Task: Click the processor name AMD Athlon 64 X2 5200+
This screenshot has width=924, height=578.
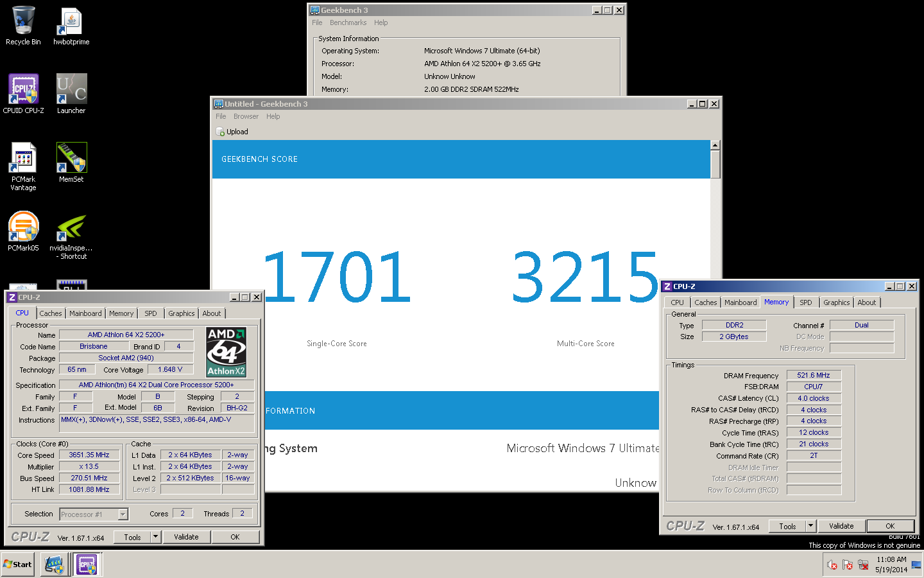Action: tap(126, 335)
